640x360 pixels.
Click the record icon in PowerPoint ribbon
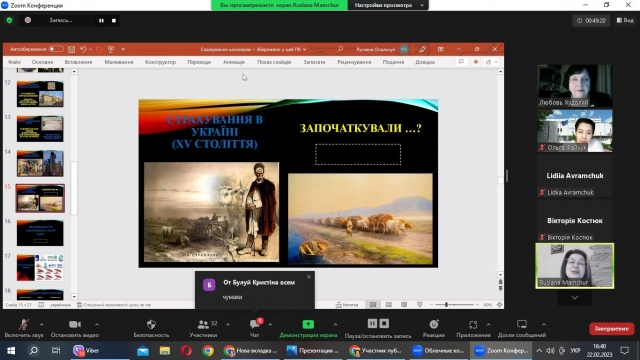pyautogui.click(x=476, y=62)
